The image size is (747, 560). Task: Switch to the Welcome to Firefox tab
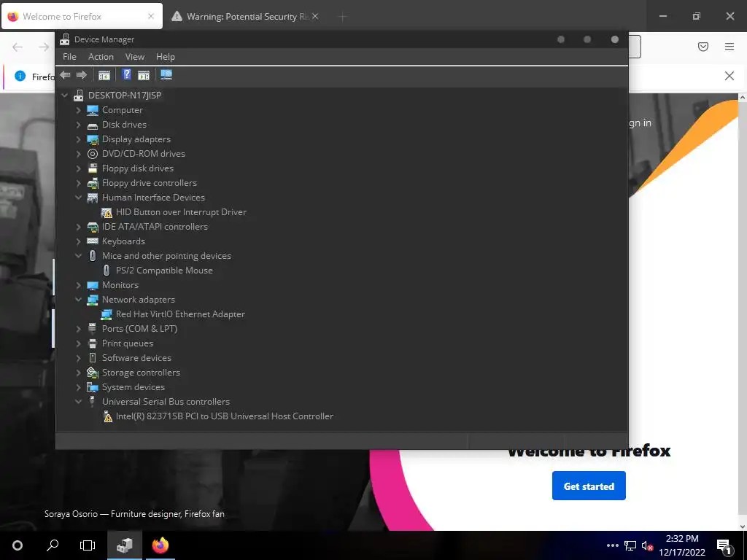pos(82,16)
